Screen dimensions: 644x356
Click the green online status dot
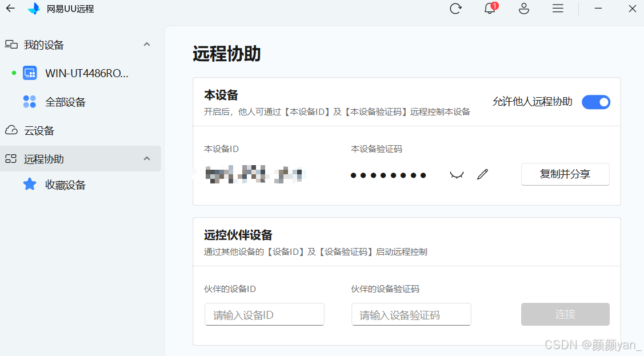pos(14,73)
